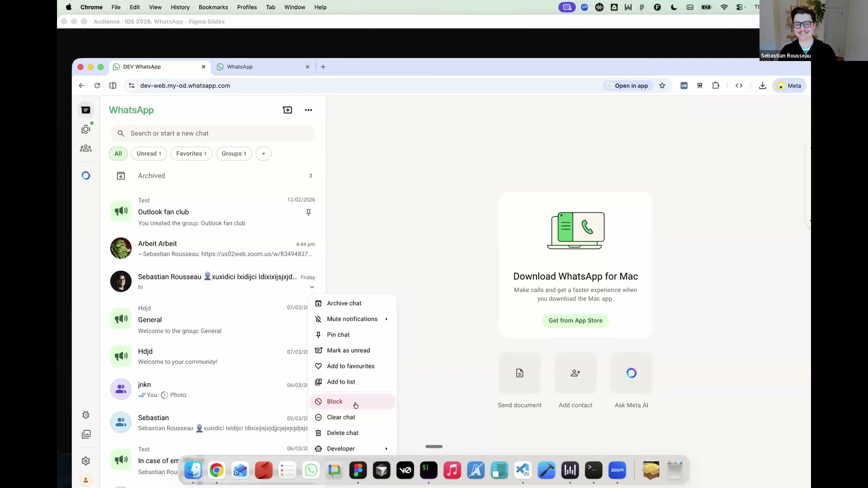Toggle dark mode via the moon menu bar icon
868x488 pixels.
pyautogui.click(x=673, y=7)
